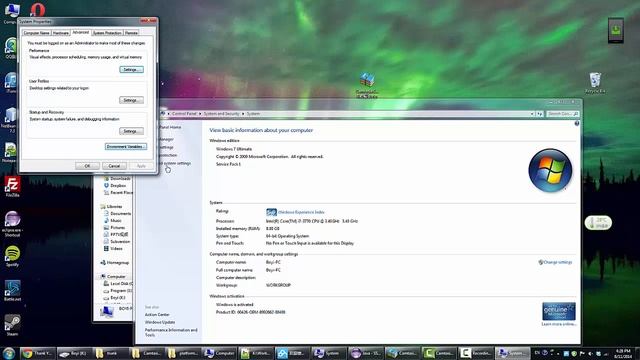Open the 'platform...' folder taskbar item
This screenshot has width=640, height=360.
pyautogui.click(x=184, y=353)
